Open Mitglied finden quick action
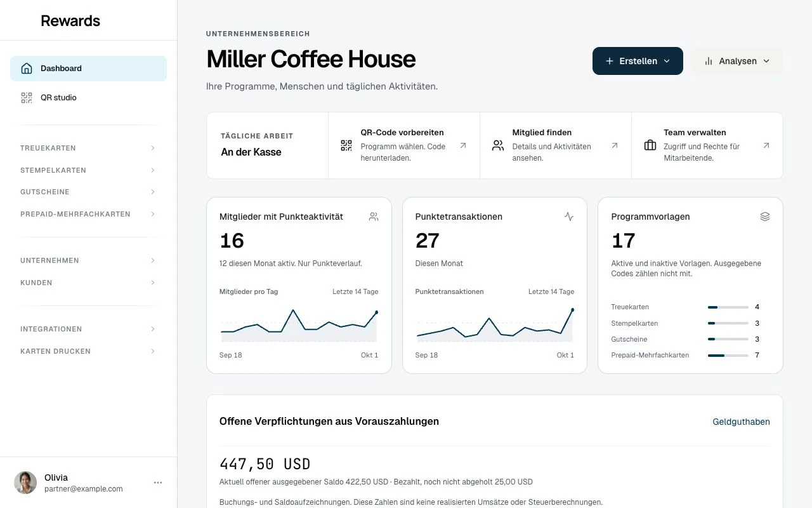The image size is (812, 508). tap(556, 145)
